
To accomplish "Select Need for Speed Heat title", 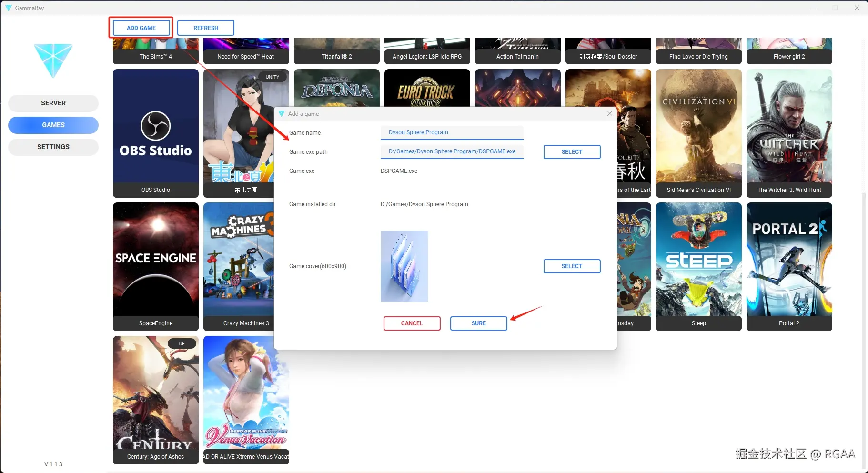I will pyautogui.click(x=246, y=57).
